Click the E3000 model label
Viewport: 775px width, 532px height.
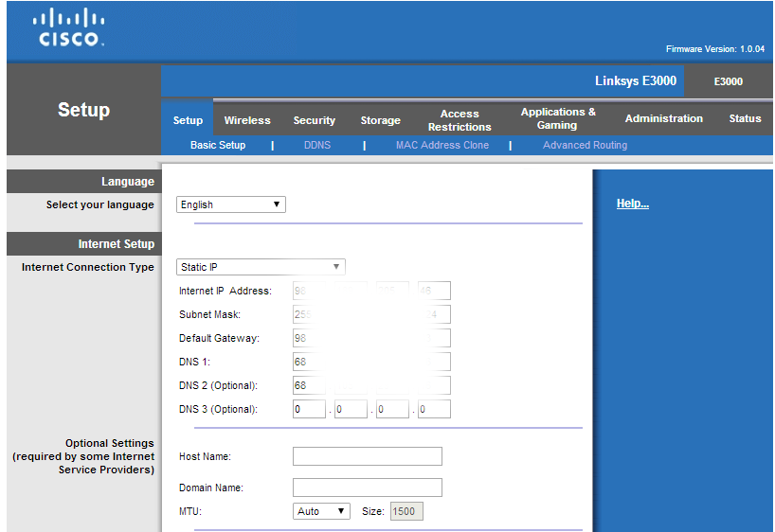728,81
